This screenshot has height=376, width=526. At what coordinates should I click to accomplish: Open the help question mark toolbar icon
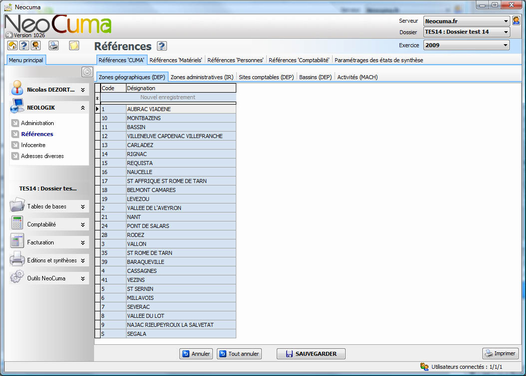point(24,45)
